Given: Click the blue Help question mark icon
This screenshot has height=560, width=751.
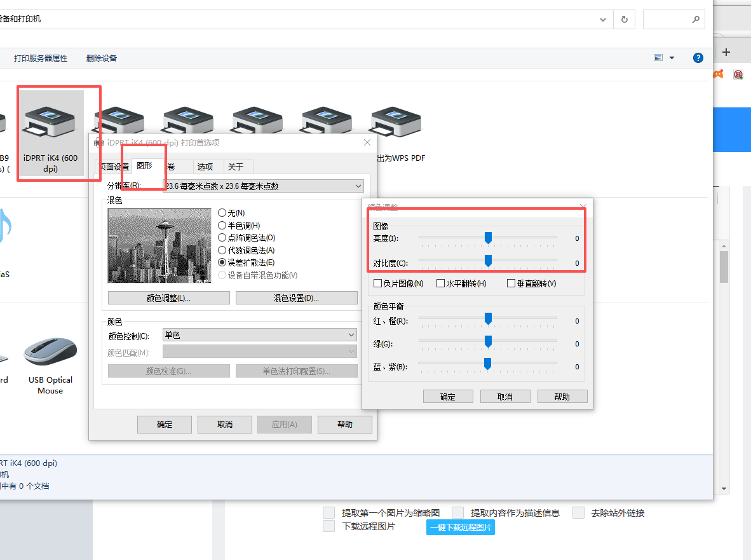Looking at the screenshot, I should (x=698, y=57).
